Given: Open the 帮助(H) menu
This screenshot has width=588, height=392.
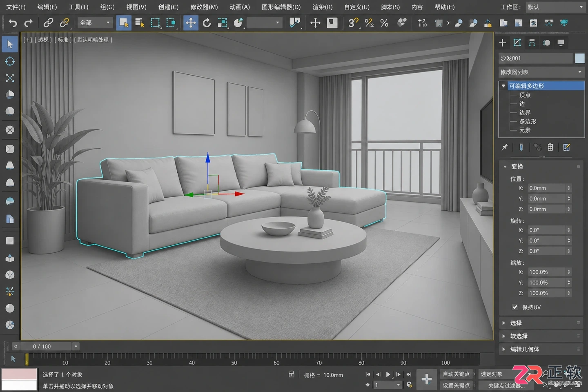Looking at the screenshot, I should [x=445, y=7].
